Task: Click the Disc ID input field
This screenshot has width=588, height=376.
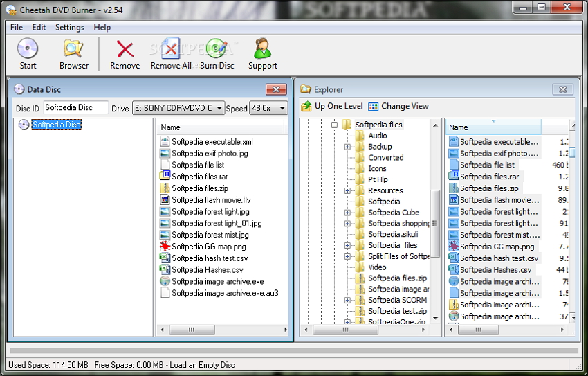Action: (x=76, y=108)
